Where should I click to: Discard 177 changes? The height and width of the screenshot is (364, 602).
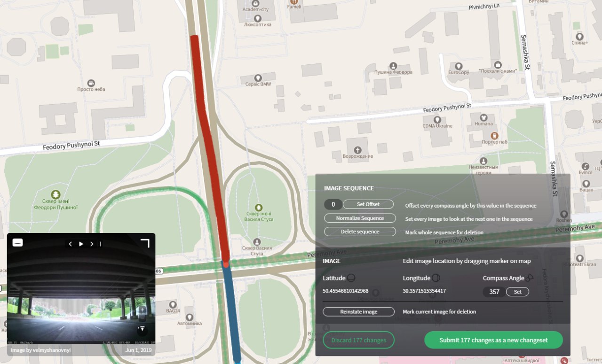[358, 340]
